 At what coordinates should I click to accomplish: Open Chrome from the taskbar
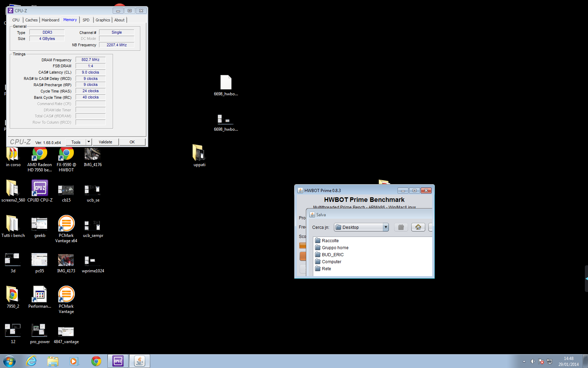click(x=96, y=361)
